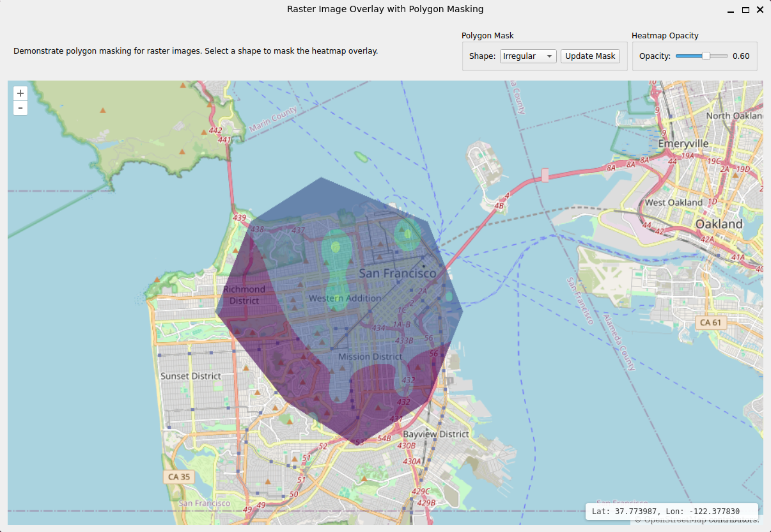Click the Alameda County boundary label
The width and height of the screenshot is (771, 532).
(x=619, y=341)
